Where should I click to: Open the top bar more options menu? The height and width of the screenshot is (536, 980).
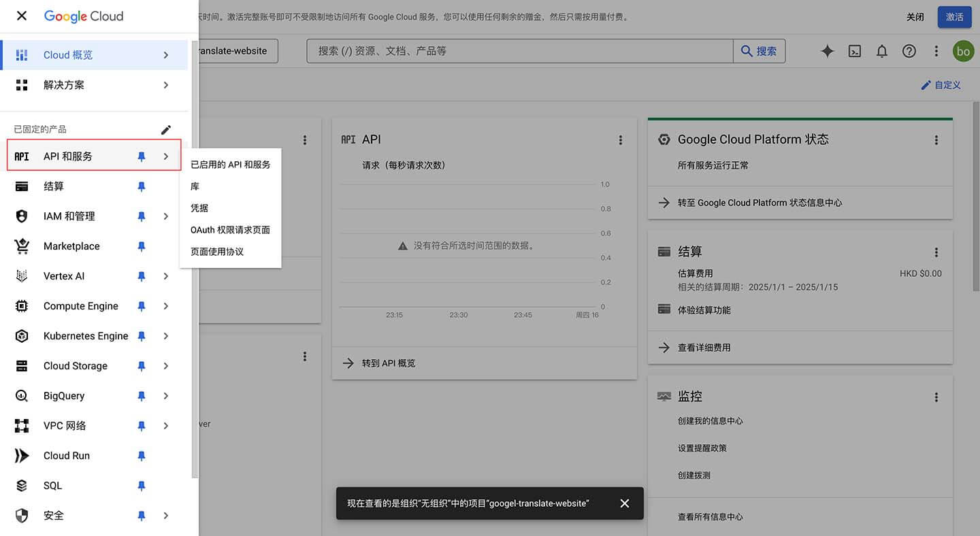pyautogui.click(x=936, y=51)
